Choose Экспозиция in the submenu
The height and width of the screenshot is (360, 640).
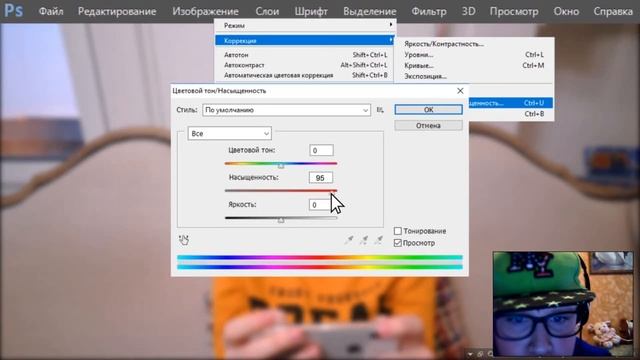474,76
